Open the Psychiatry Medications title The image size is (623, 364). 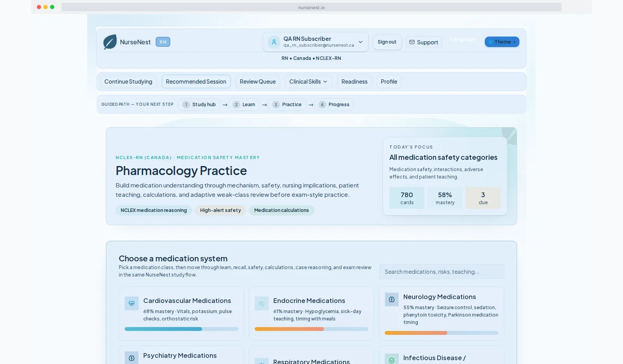(x=180, y=355)
